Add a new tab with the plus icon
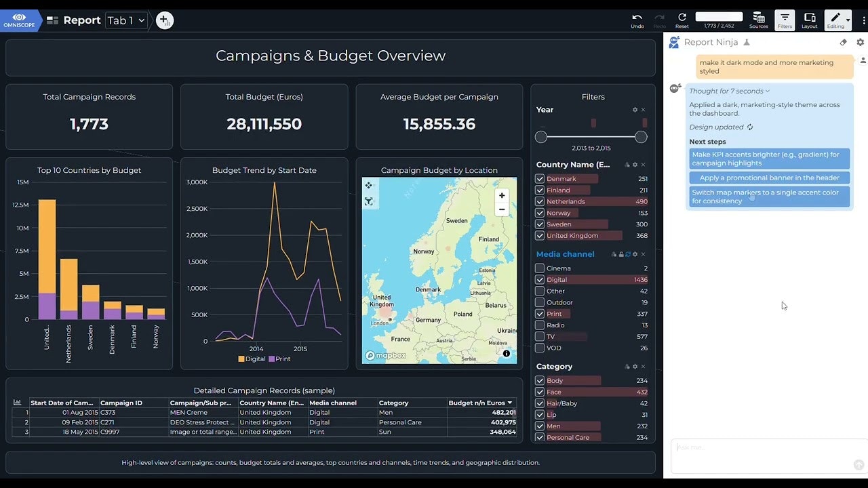 click(165, 20)
